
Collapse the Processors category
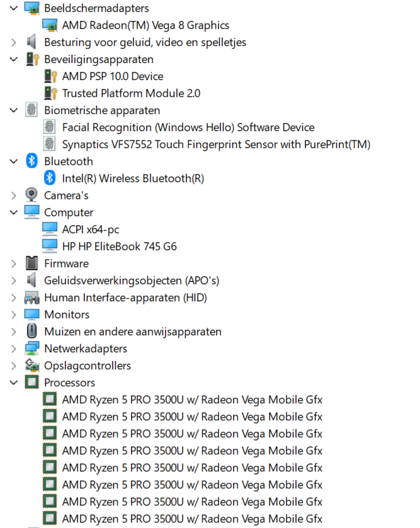(x=14, y=382)
